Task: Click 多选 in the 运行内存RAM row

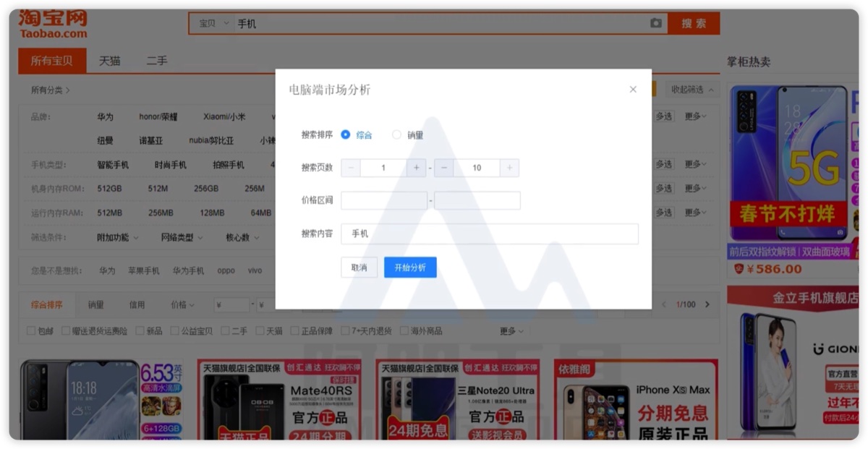Action: (x=664, y=213)
